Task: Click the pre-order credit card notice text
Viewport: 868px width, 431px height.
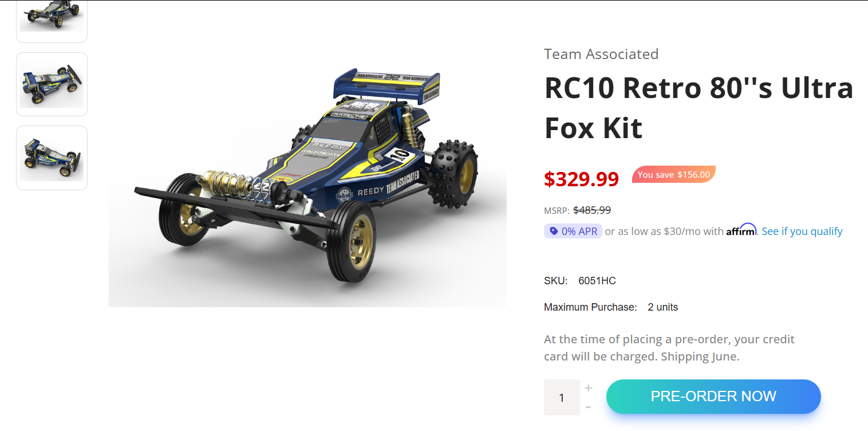Action: pos(669,348)
